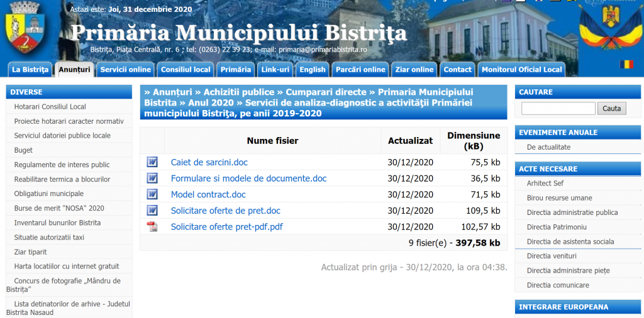Switch to the Consiliul local tab
This screenshot has width=644, height=318.
click(185, 70)
